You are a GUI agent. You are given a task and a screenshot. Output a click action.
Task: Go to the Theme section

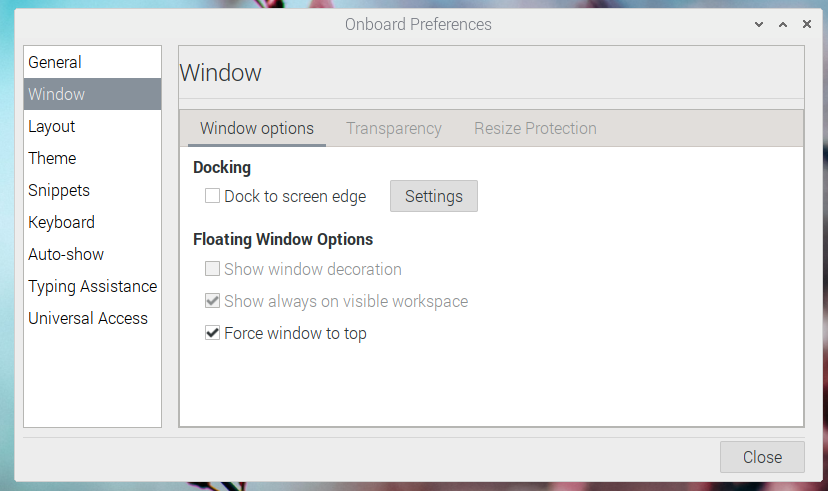tap(92, 158)
